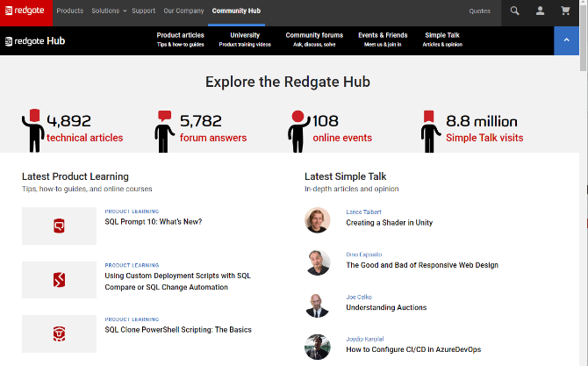Open the SQL Prompt icon thumbnail
This screenshot has height=366, width=588.
pos(59,226)
